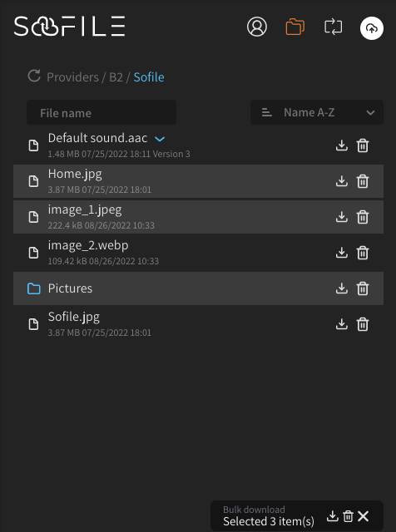
Task: Click the image_1.jpeg file name
Action: 85,209
